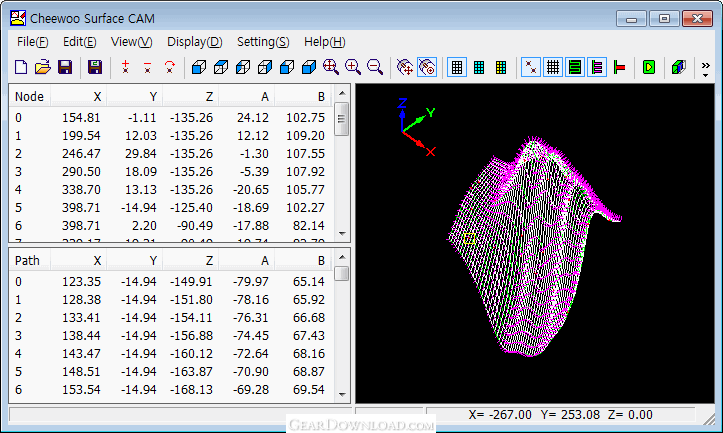Screen dimensions: 723x433
Task: Click the green play simulation icon
Action: click(x=649, y=67)
